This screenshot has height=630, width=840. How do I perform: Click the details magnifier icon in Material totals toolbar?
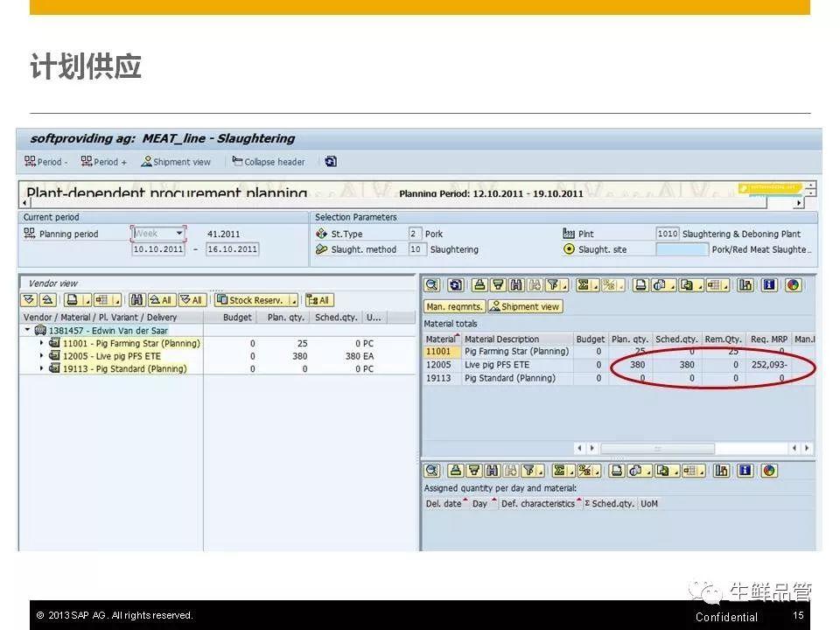431,285
